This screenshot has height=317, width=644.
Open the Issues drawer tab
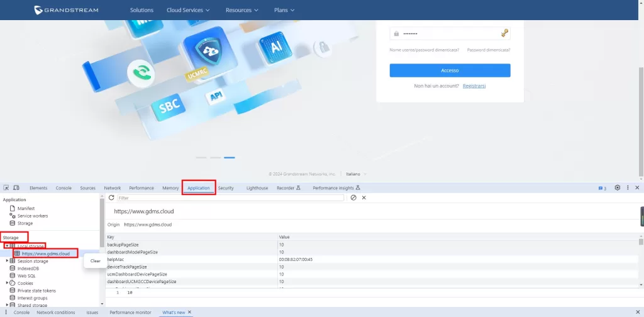coord(92,313)
